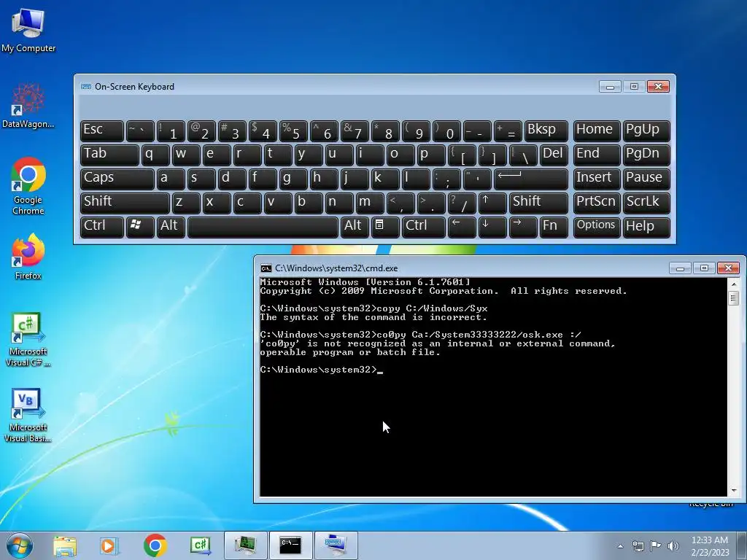
Task: Open cmd.exe title bar system icon
Action: (266, 268)
